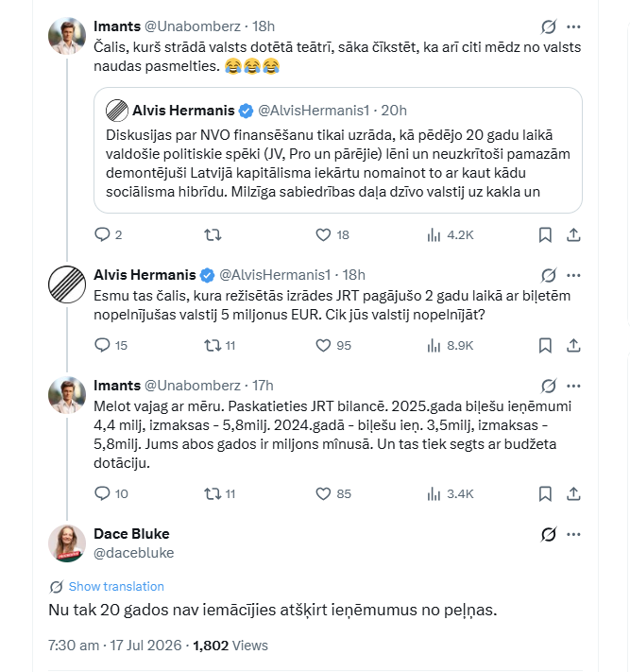The image size is (630, 672).
Task: Open the quoted Alvis Hermanis tweet card
Action: tap(338, 150)
